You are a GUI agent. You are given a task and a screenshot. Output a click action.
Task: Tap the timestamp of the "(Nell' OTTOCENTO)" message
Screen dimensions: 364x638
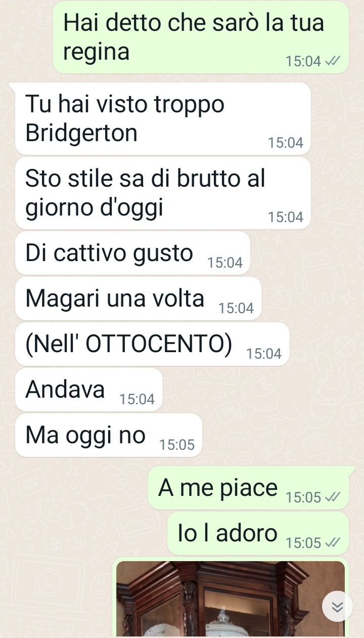pyautogui.click(x=264, y=354)
